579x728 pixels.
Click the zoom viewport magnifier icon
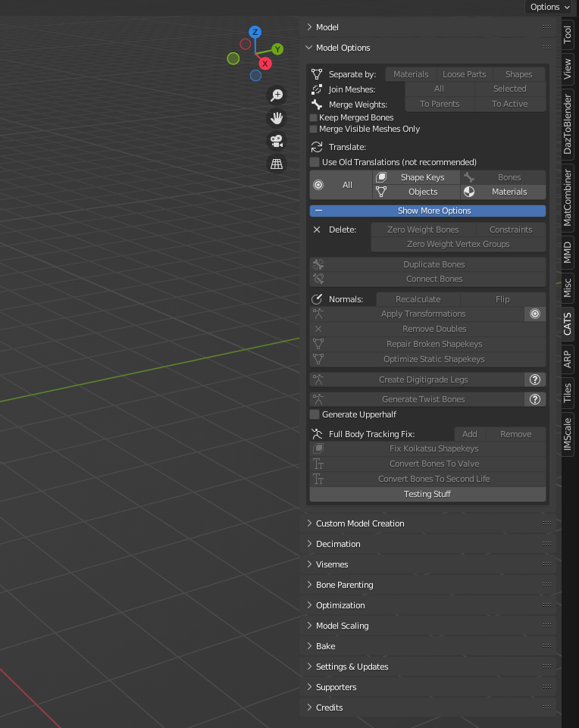(277, 95)
